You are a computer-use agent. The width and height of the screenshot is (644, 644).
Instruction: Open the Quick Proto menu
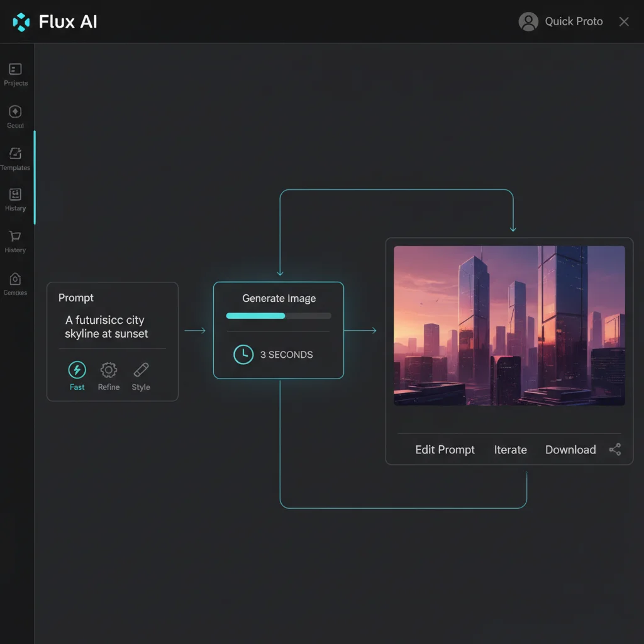pyautogui.click(x=574, y=21)
